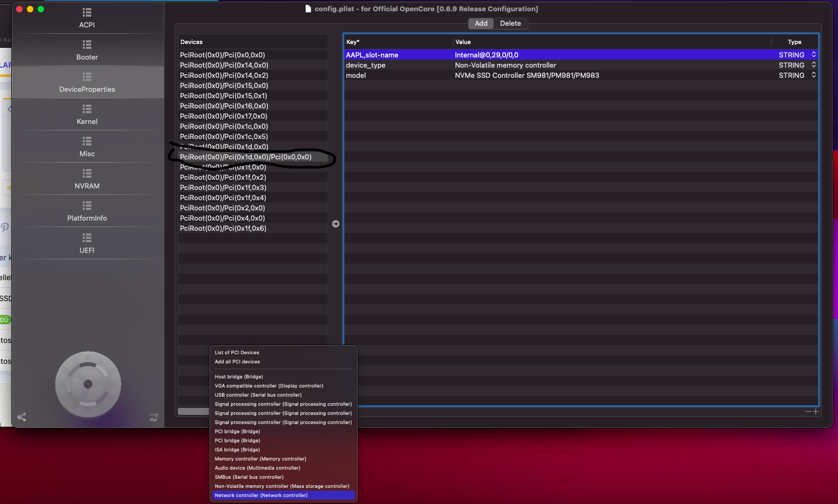
Task: Select the Kernel sidebar icon
Action: pyautogui.click(x=87, y=109)
